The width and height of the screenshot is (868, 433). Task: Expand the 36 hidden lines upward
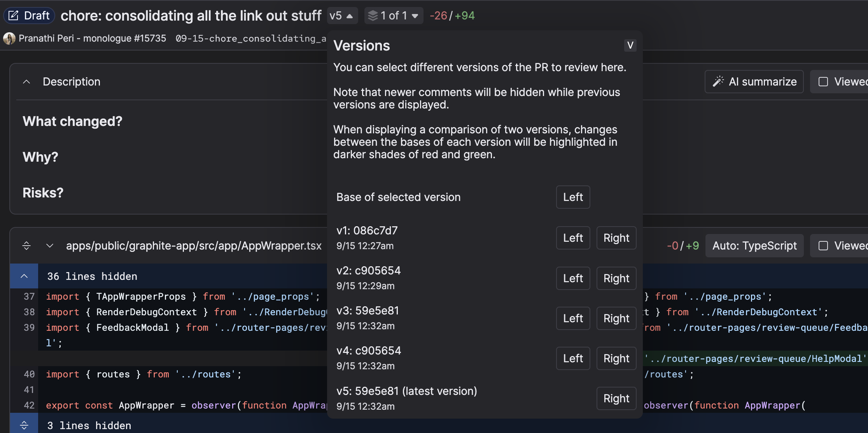coord(24,276)
